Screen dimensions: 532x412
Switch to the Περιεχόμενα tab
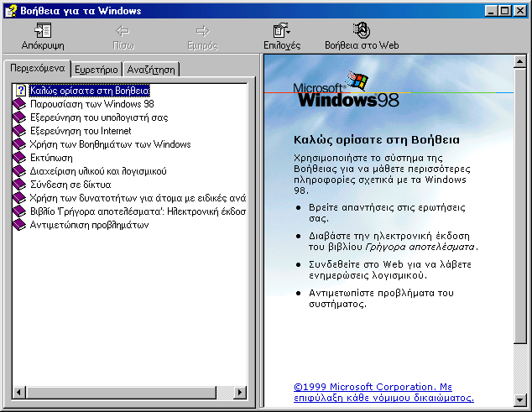tap(37, 68)
